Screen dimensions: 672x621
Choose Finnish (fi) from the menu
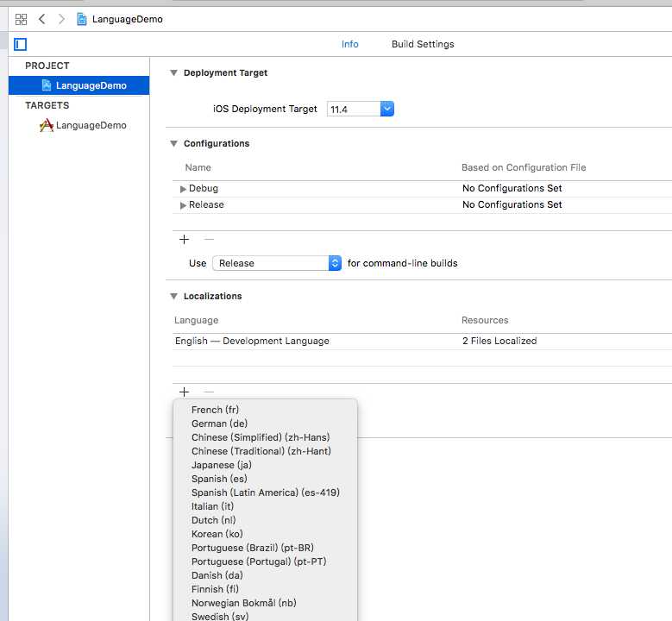265,589
